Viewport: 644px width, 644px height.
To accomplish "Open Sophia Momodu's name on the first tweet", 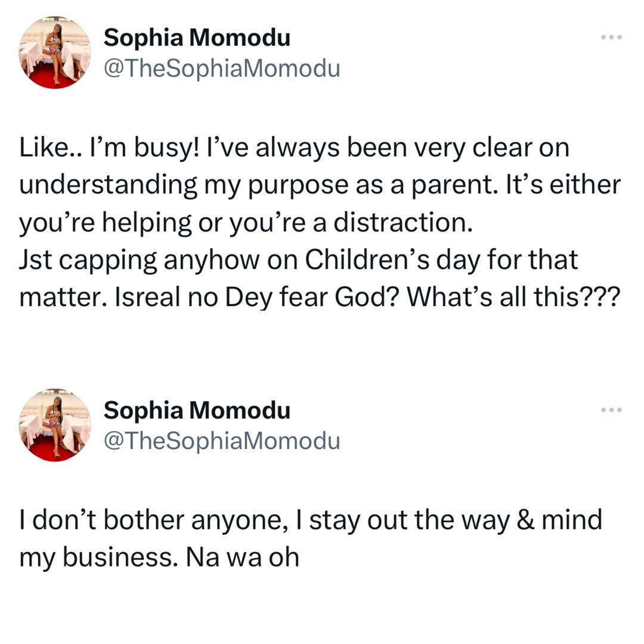I will 197,38.
